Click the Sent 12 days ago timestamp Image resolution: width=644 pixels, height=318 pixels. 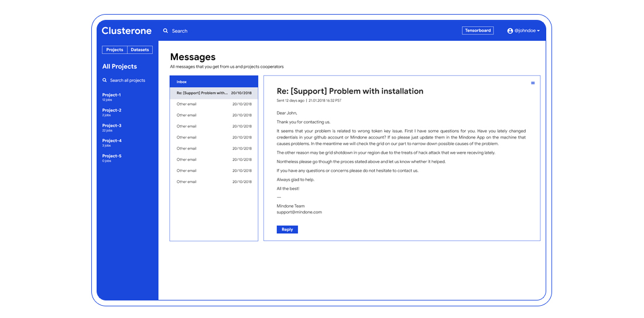point(290,100)
